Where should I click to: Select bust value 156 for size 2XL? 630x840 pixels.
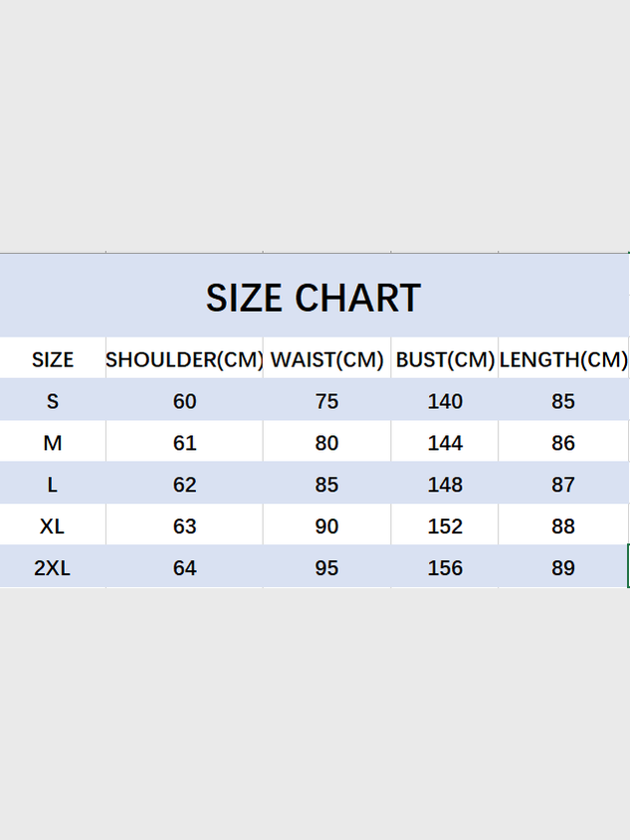tap(445, 568)
